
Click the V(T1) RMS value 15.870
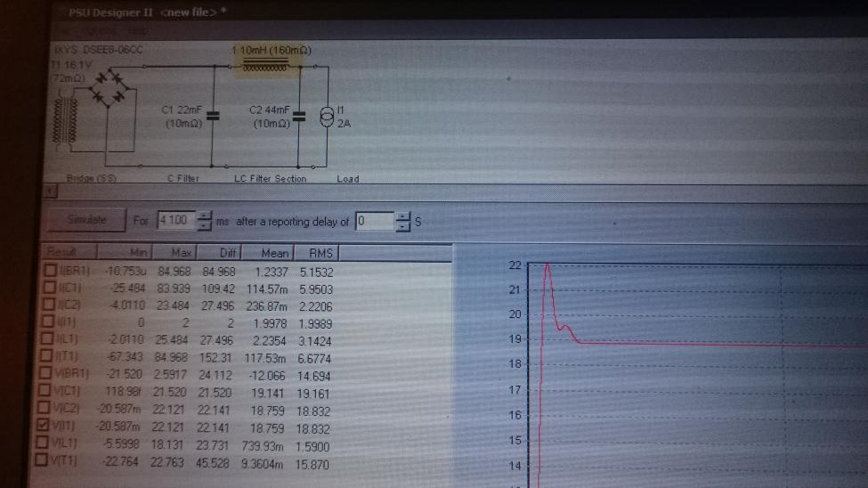pos(312,464)
